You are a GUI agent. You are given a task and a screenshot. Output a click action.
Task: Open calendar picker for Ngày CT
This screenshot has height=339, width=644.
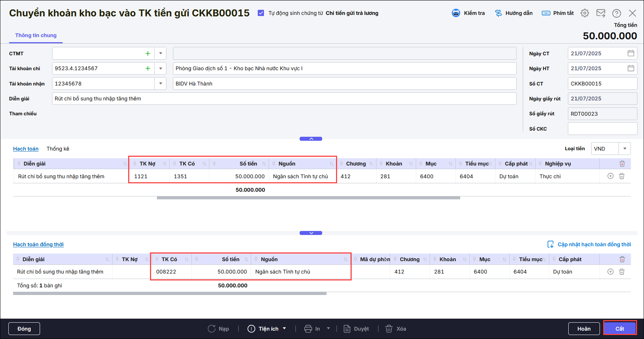pyautogui.click(x=631, y=53)
